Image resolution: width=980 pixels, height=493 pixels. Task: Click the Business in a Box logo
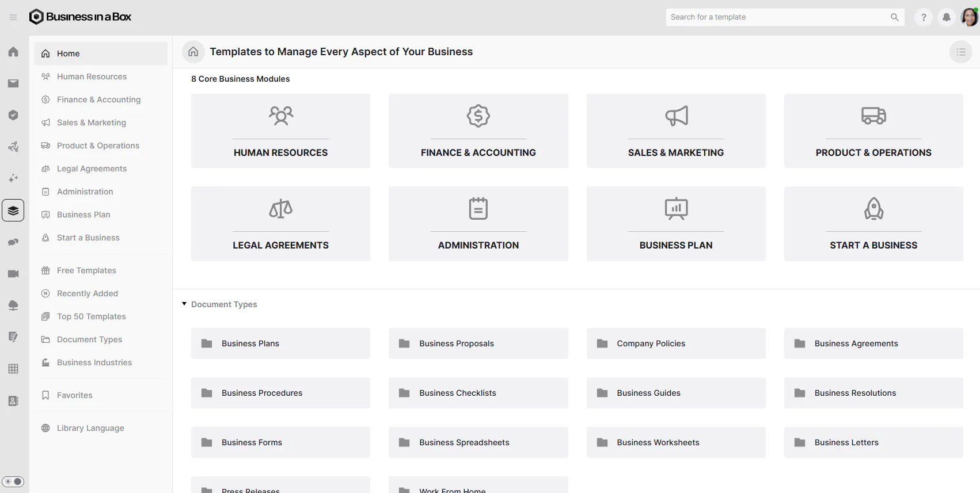click(x=80, y=17)
